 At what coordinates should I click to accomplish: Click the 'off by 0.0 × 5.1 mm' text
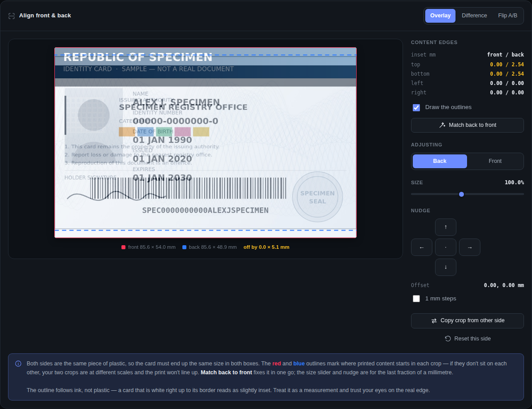click(266, 247)
